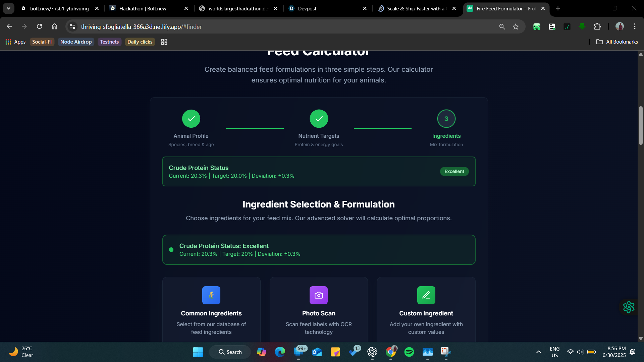Switch to the Devpost tab

pyautogui.click(x=307, y=9)
